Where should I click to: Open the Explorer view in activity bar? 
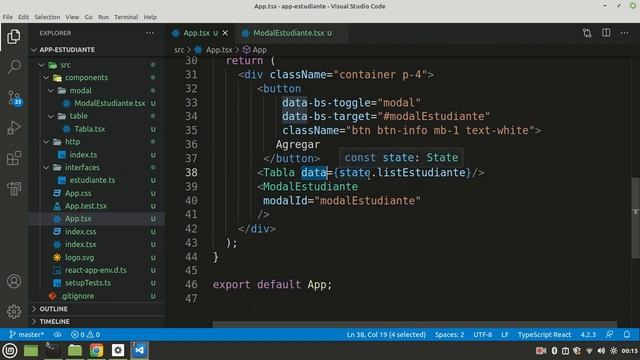pos(13,37)
